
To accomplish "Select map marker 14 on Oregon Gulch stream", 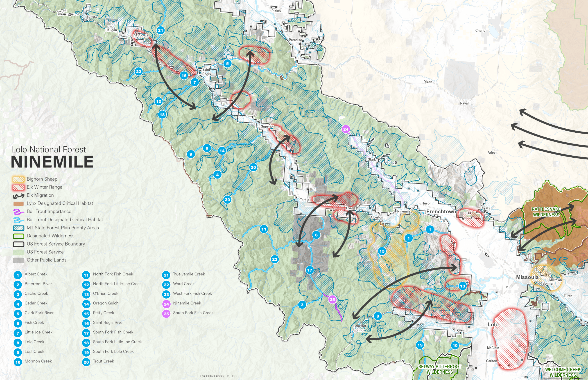I will [x=222, y=150].
